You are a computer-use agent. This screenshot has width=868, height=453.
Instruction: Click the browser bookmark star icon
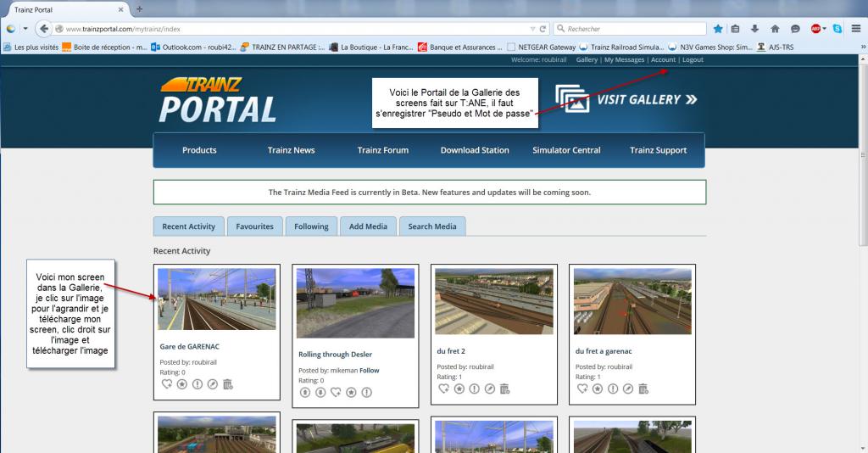click(718, 29)
